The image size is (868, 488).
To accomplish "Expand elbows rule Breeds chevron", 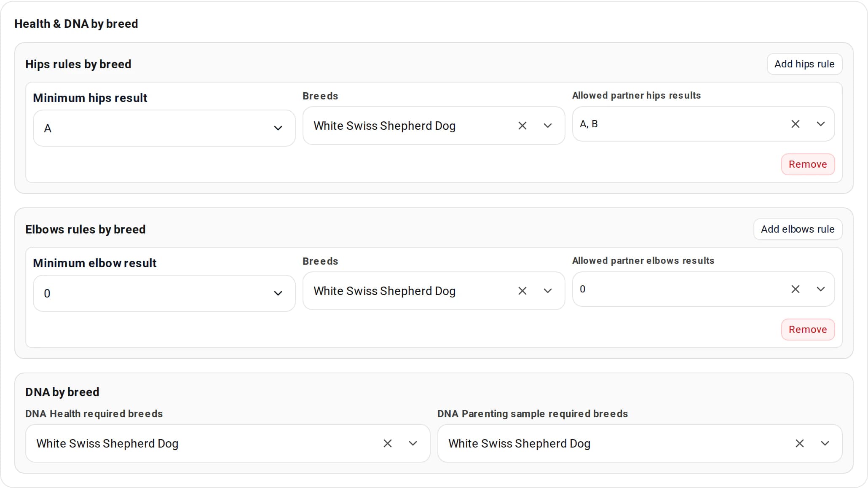I will 547,291.
